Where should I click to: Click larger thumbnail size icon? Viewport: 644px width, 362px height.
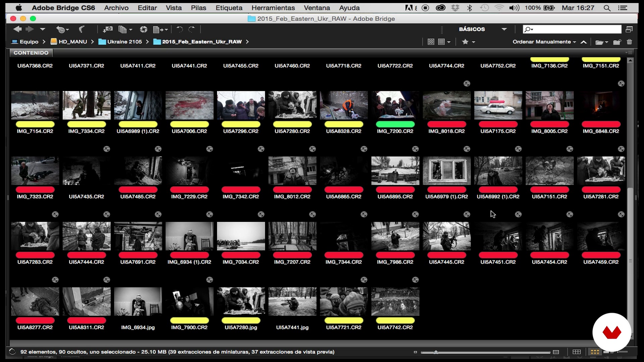click(556, 352)
